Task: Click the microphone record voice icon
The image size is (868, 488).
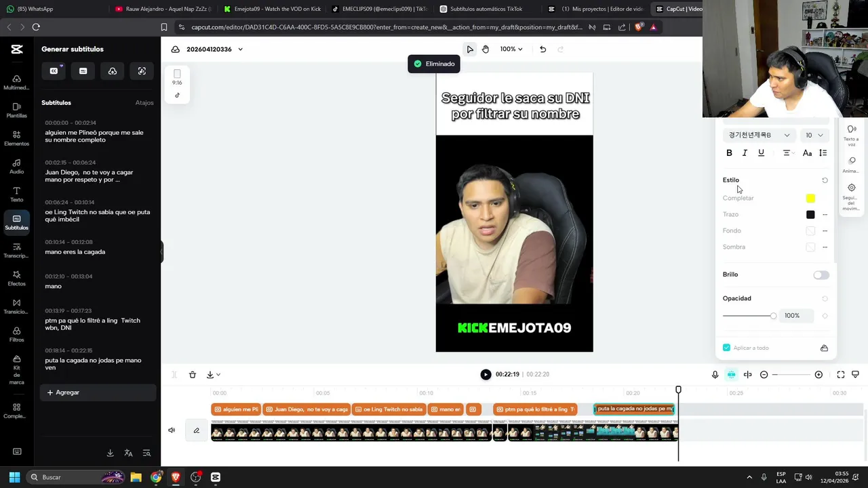Action: (x=715, y=374)
